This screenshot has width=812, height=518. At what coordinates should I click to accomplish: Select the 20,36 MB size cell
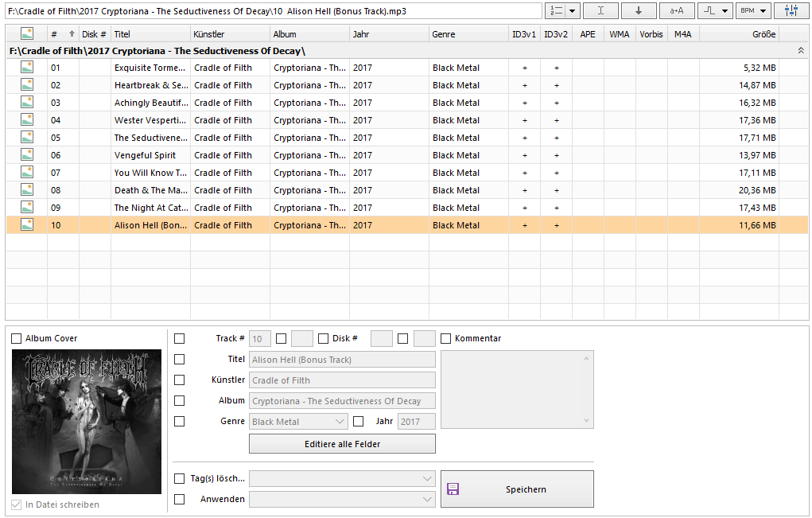pyautogui.click(x=739, y=190)
